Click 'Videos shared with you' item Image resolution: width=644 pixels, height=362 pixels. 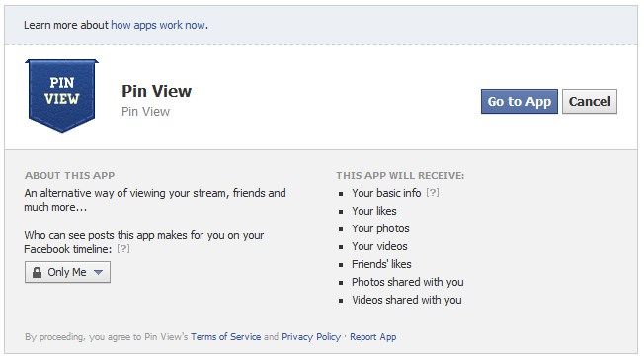click(x=407, y=300)
